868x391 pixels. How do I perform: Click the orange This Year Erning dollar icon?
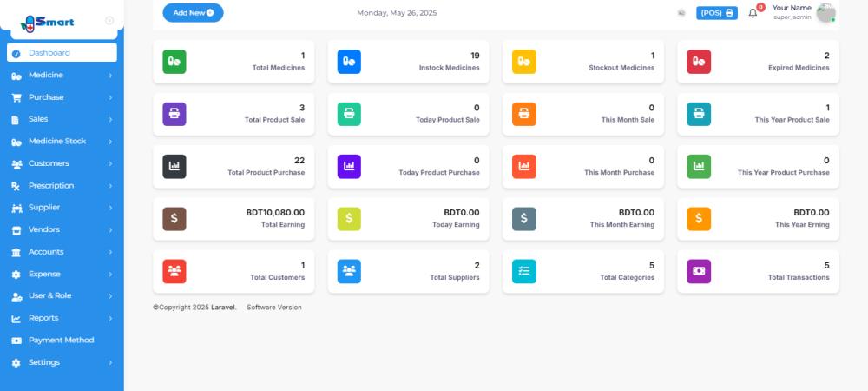pos(699,219)
